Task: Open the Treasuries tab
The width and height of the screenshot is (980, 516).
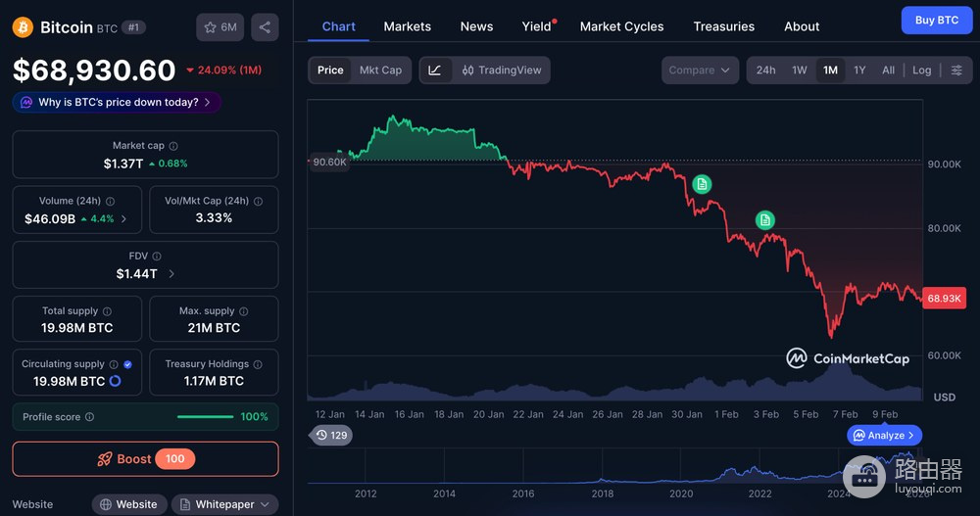Action: [x=724, y=26]
